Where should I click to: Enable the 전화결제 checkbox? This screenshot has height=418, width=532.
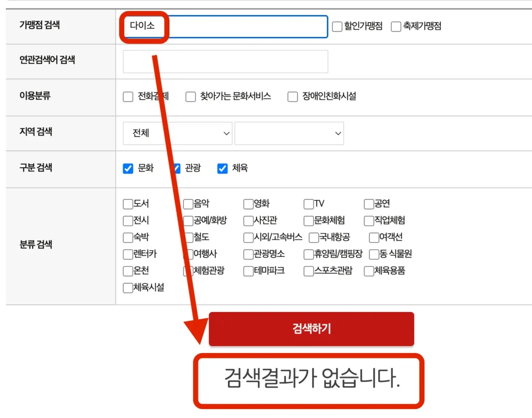click(x=128, y=97)
